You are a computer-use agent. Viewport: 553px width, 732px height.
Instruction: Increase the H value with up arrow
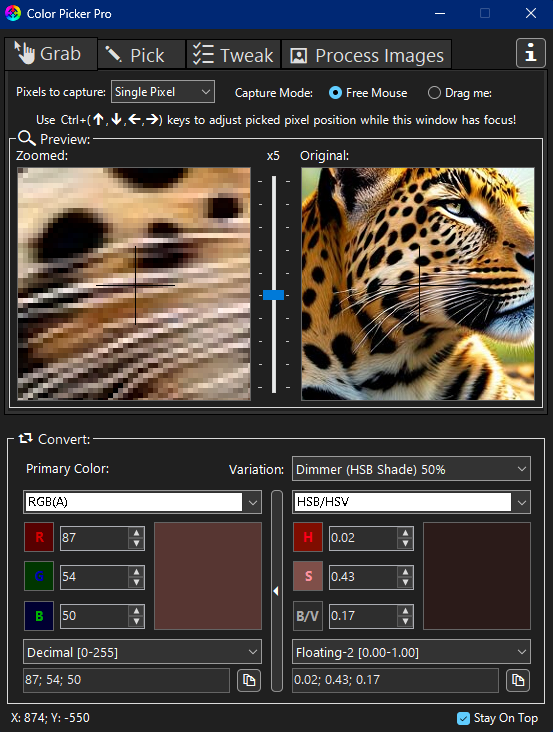(x=405, y=533)
